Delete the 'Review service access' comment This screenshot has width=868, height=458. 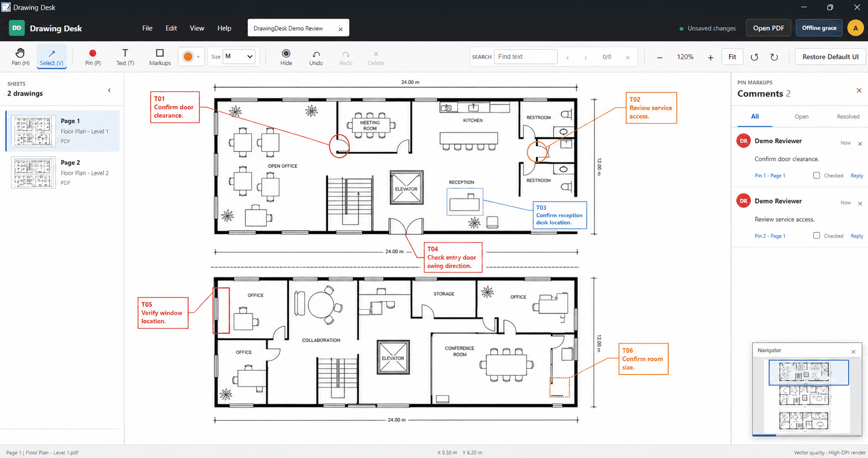click(860, 204)
